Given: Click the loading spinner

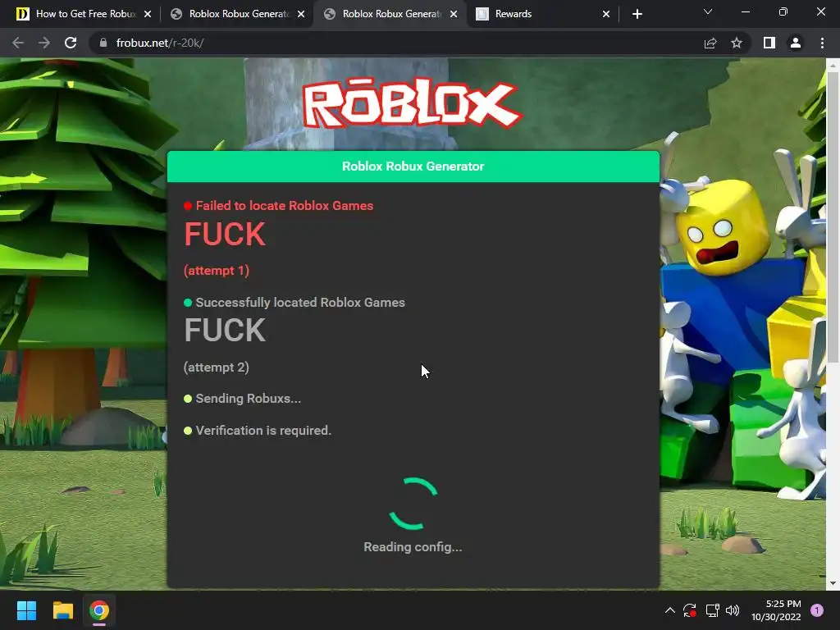Looking at the screenshot, I should 413,504.
